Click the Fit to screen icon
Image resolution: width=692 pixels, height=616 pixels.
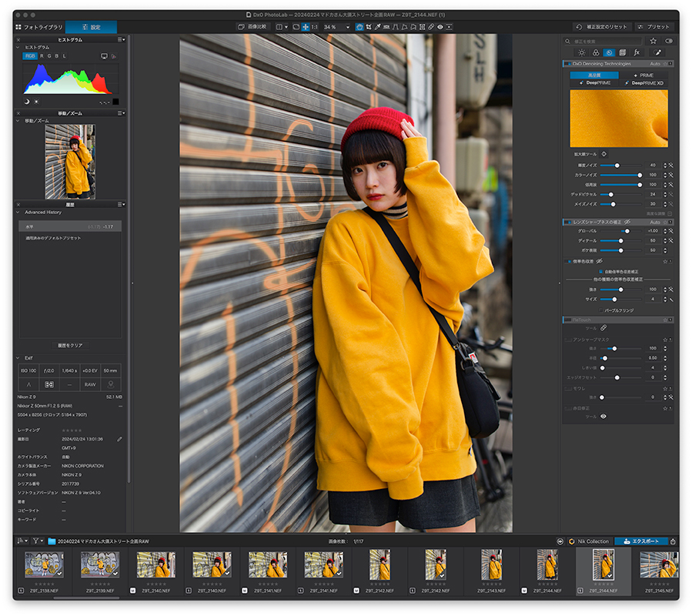pos(296,27)
